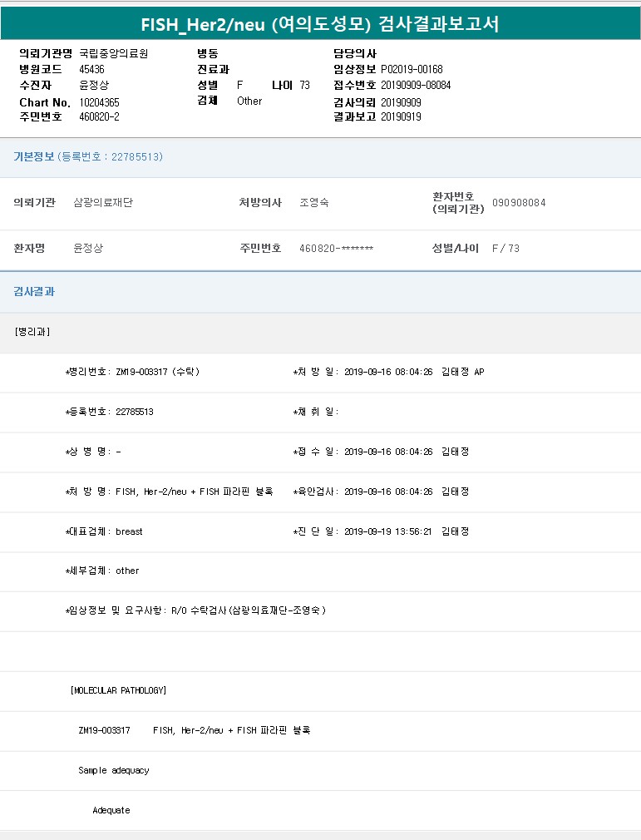
Task: Click the '*대표검체: breast' row
Action: (104, 531)
